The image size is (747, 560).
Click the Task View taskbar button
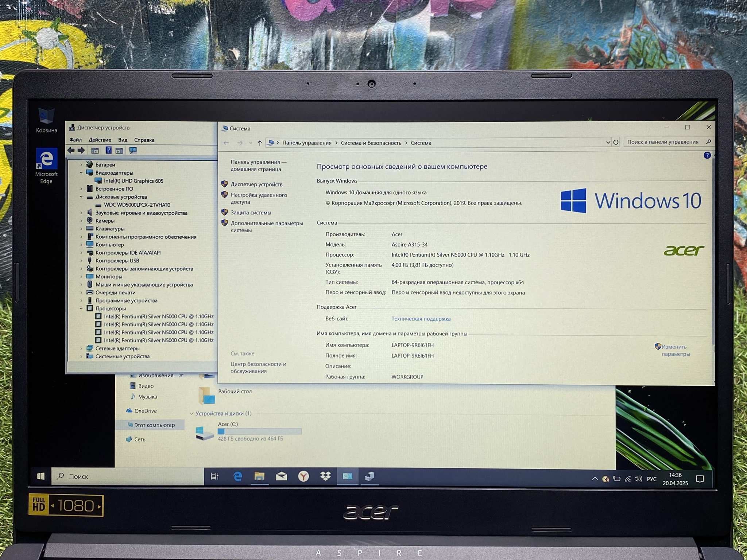pyautogui.click(x=215, y=476)
